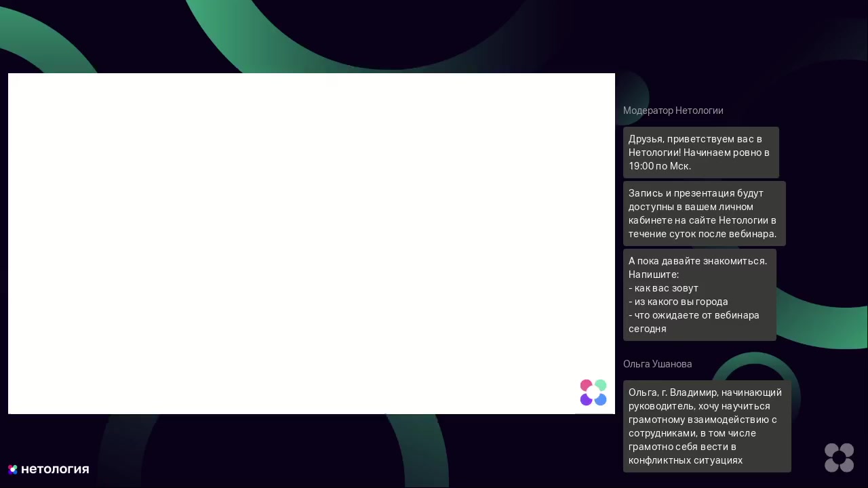The width and height of the screenshot is (868, 488).
Task: Click Ольга's message about г. Владимир
Action: point(707,426)
